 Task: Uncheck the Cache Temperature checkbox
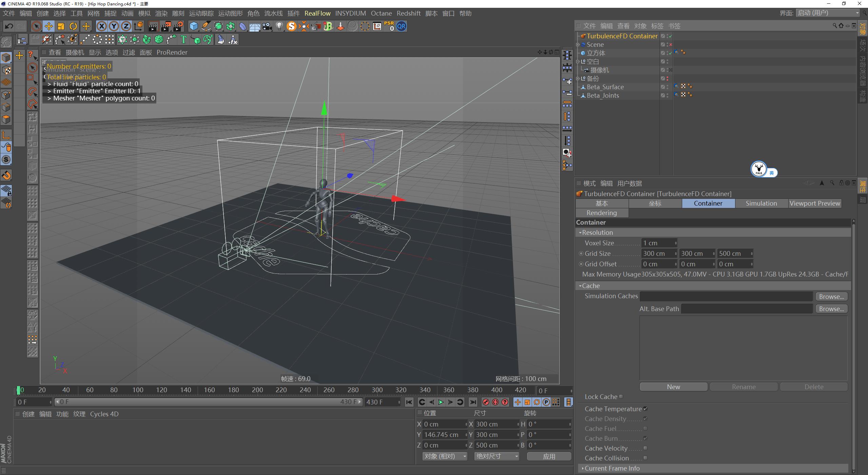(x=646, y=409)
